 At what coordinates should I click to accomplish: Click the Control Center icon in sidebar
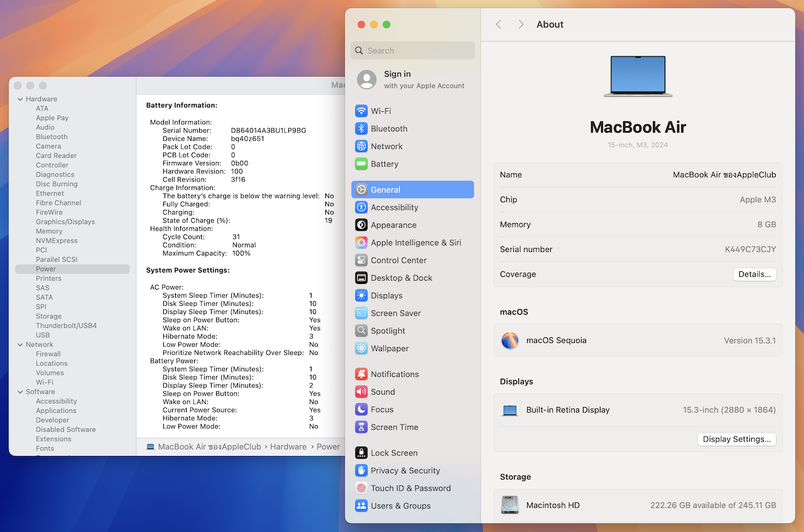pos(361,260)
